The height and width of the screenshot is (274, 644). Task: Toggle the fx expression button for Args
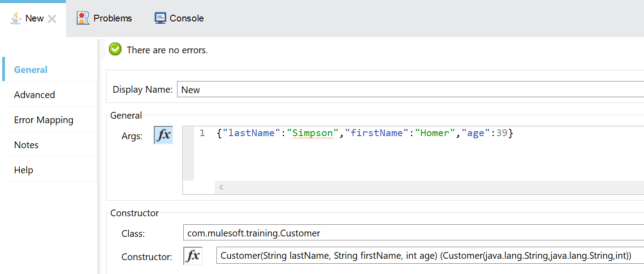point(163,135)
